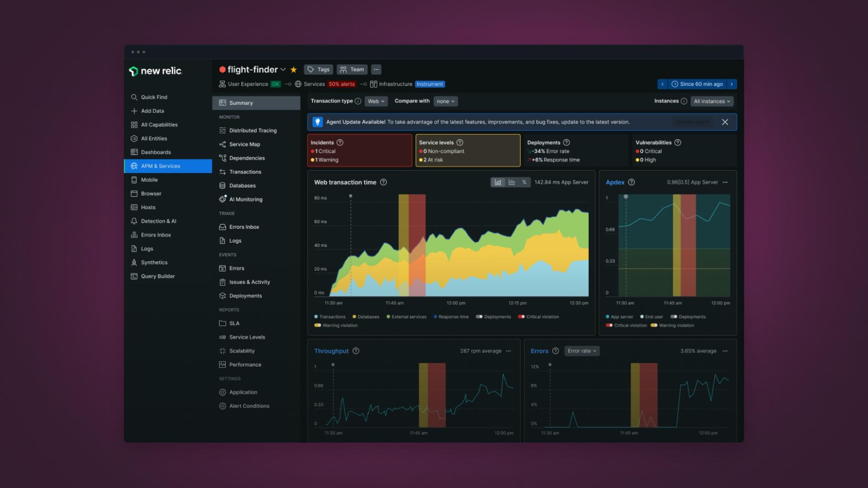The width and height of the screenshot is (868, 488).
Task: Toggle Transactions legend series
Action: pos(330,317)
